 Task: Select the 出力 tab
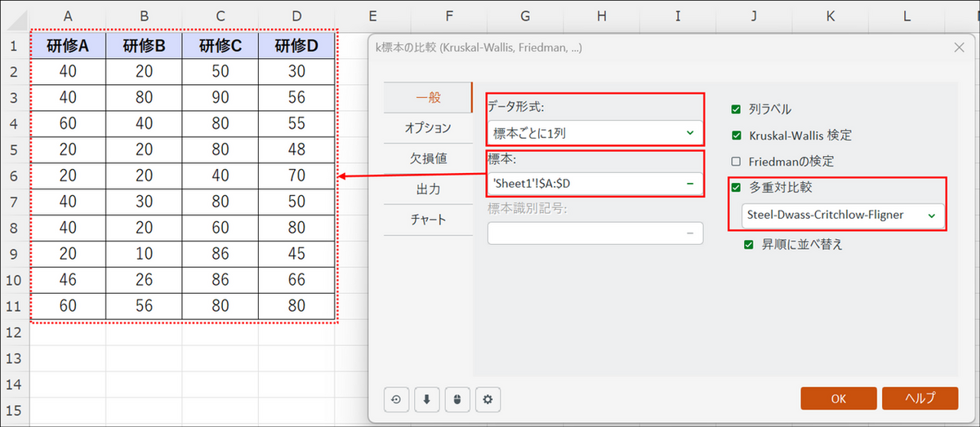(x=427, y=189)
